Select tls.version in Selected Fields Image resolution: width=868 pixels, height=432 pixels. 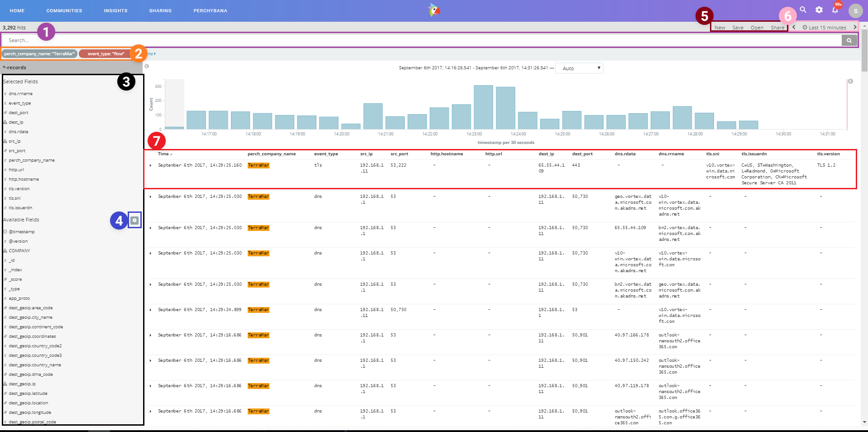tap(19, 189)
